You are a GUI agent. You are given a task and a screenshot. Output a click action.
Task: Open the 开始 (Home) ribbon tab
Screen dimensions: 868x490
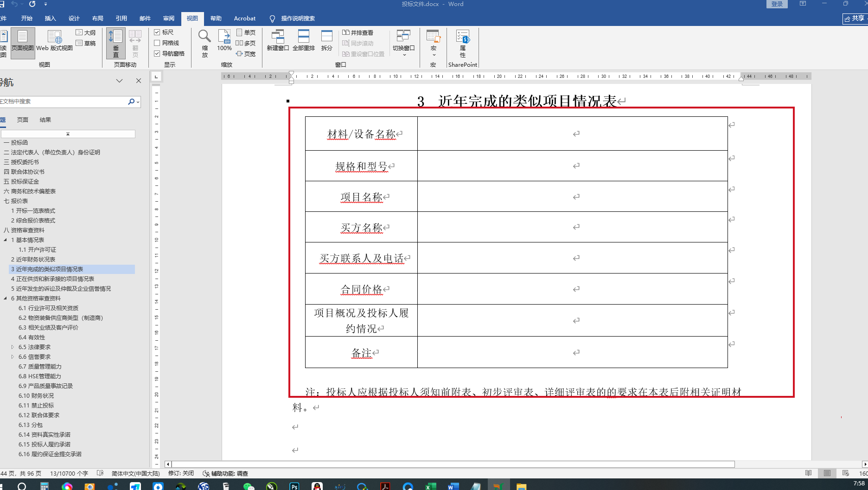[27, 19]
